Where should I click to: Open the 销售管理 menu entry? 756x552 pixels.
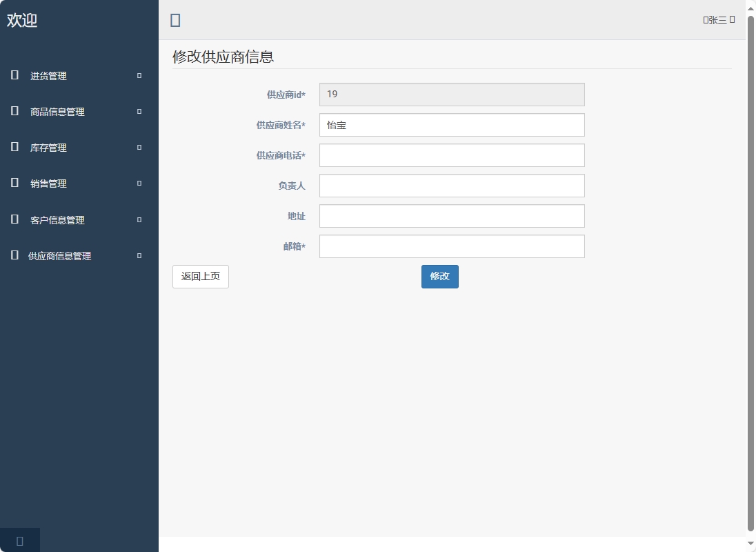48,183
